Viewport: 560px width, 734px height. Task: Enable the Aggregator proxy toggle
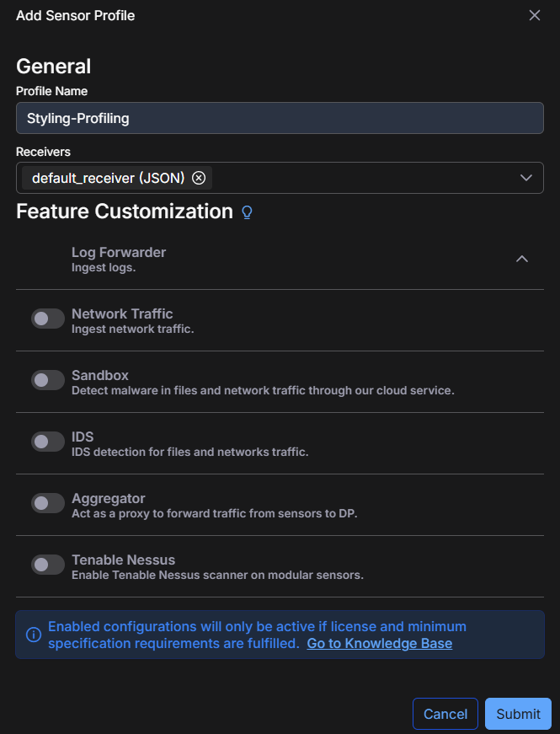tap(48, 503)
